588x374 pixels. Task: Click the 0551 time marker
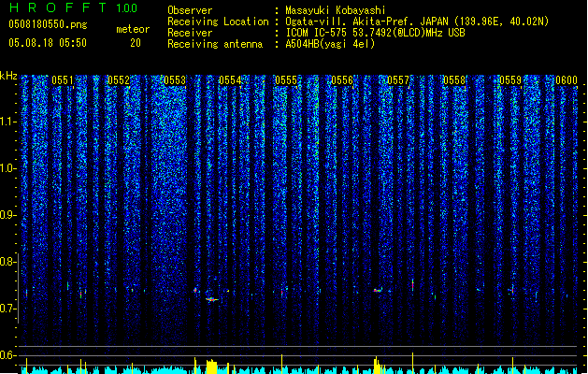pyautogui.click(x=63, y=80)
